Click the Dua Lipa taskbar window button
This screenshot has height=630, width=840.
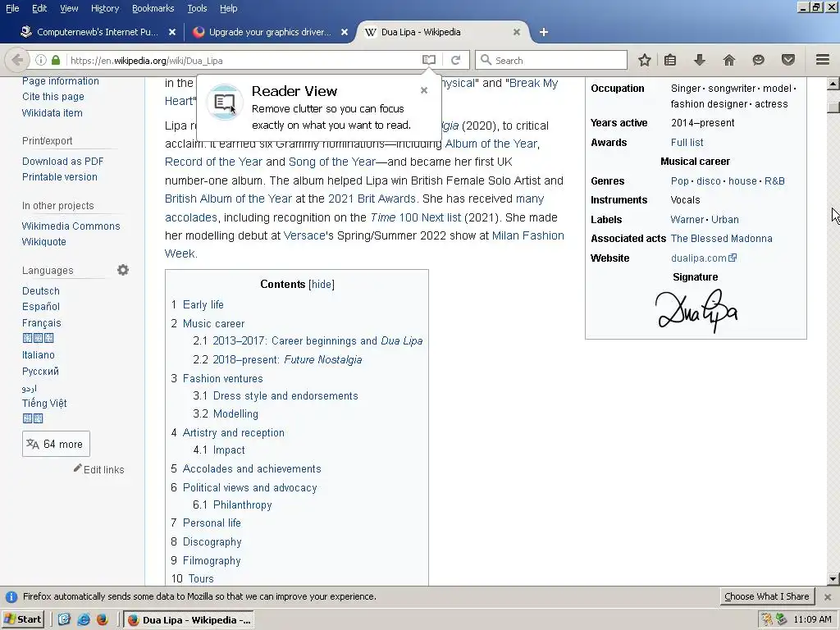pos(189,620)
